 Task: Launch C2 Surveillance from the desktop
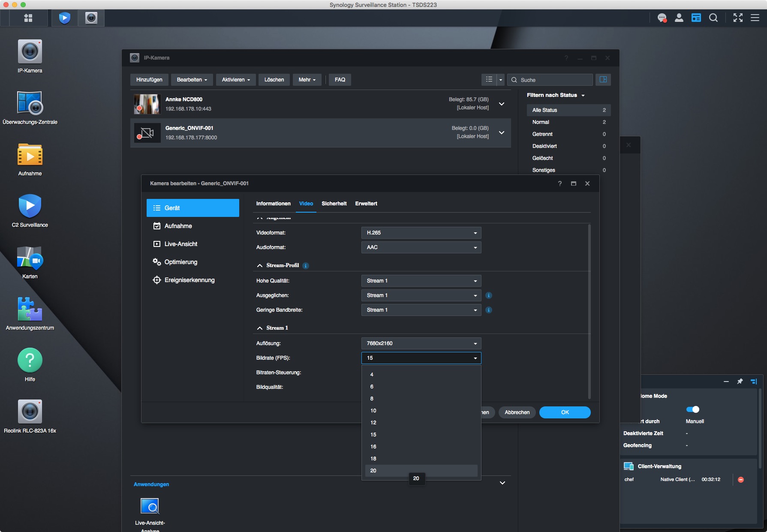(x=30, y=207)
